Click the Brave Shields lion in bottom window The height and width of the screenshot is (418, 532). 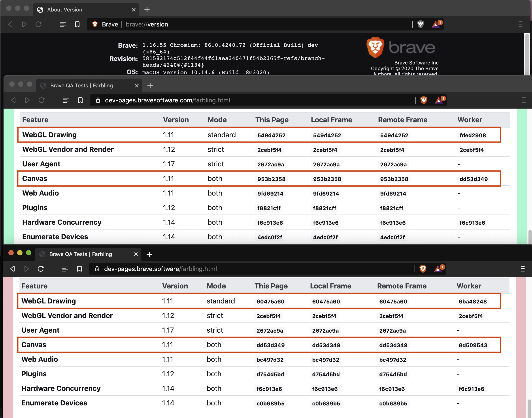pos(423,269)
